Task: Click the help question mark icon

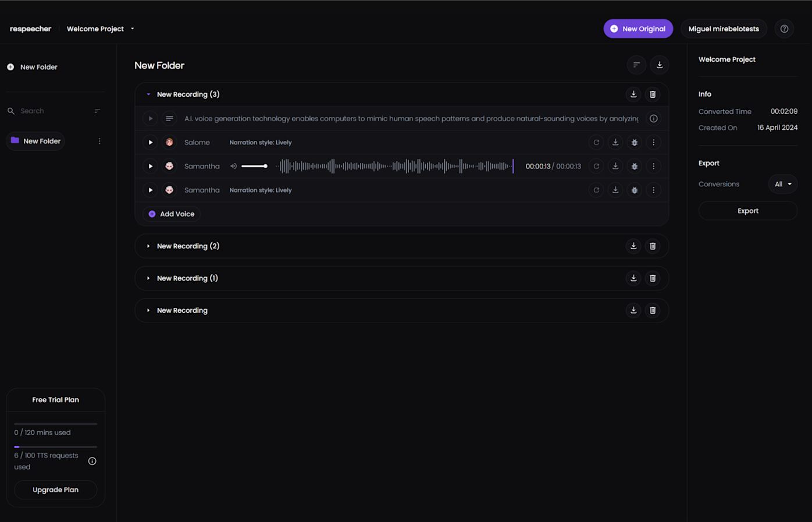Action: coord(784,29)
